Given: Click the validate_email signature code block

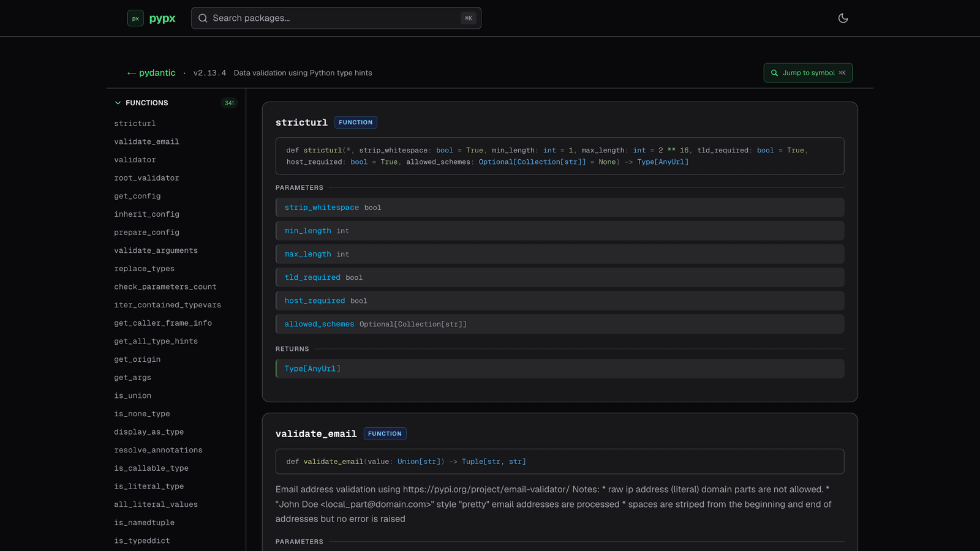Looking at the screenshot, I should tap(560, 462).
